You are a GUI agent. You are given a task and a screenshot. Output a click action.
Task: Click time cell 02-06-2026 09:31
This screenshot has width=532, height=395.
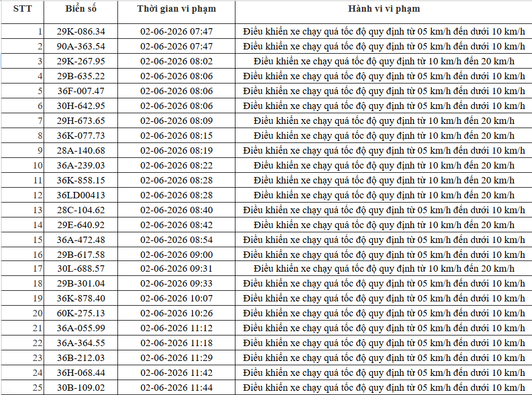176,268
